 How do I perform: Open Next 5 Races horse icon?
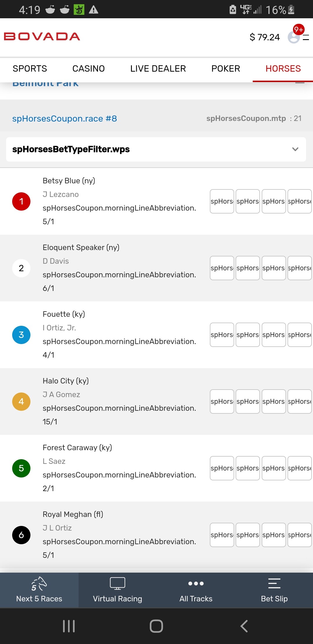[x=39, y=583]
